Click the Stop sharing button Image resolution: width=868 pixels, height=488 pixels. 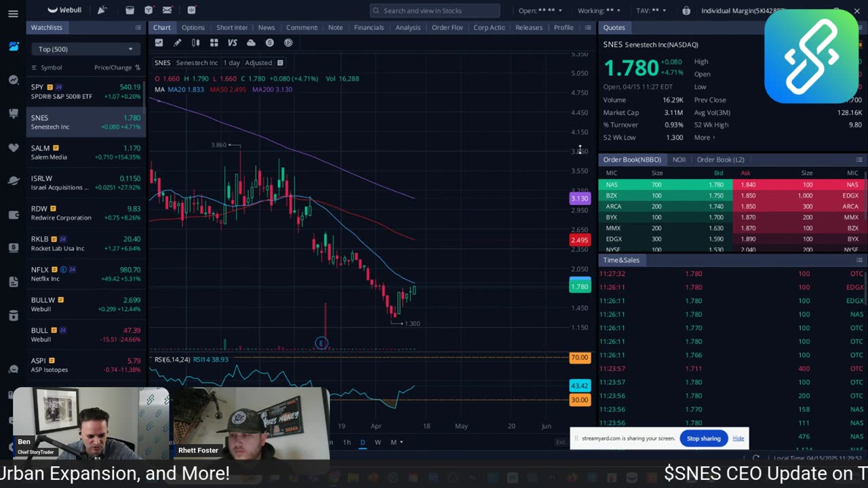[x=703, y=439]
